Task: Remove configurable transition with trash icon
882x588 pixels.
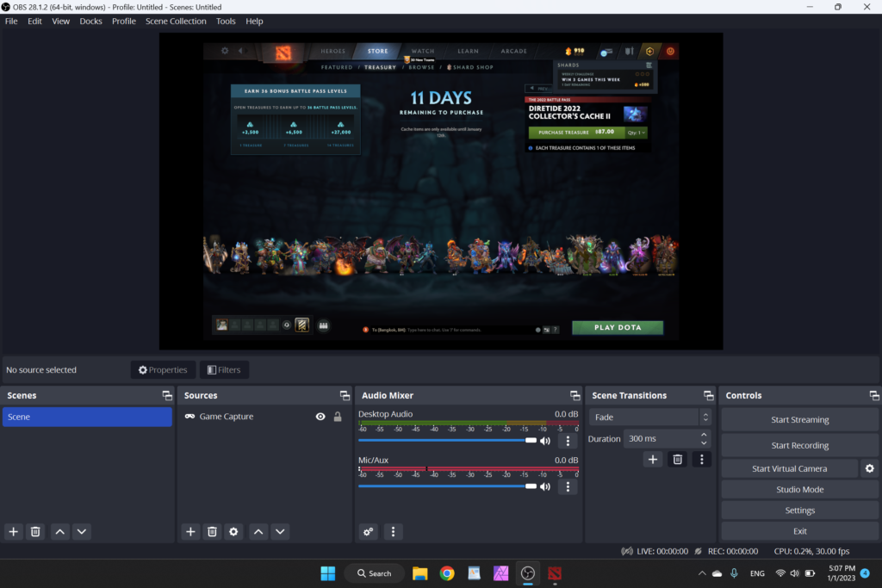Action: click(677, 459)
